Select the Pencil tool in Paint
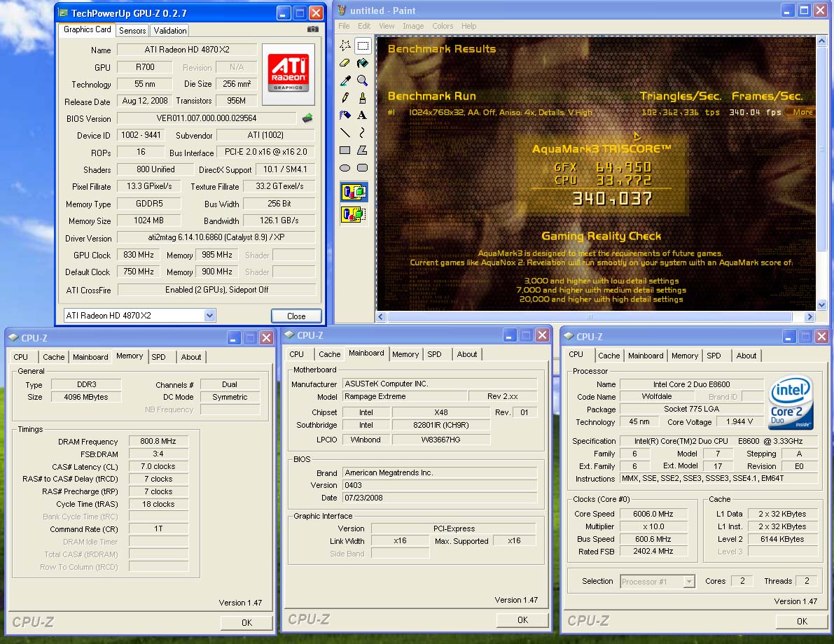The image size is (834, 644). tap(345, 98)
